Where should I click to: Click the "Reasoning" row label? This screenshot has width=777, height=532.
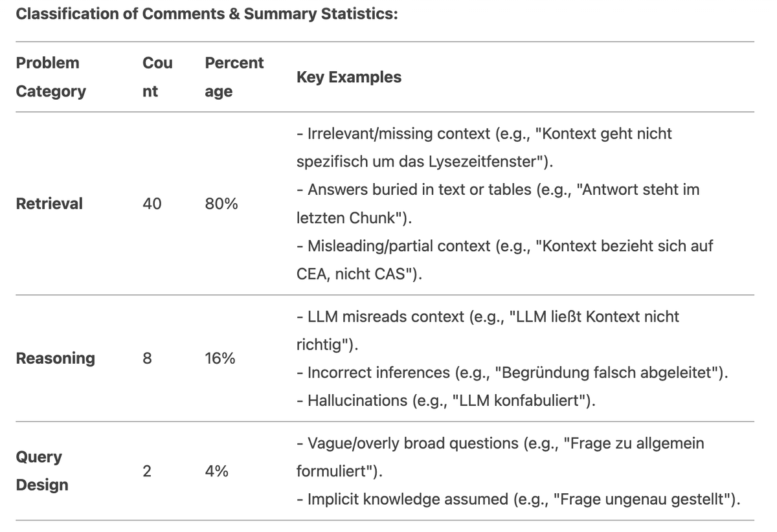click(55, 358)
